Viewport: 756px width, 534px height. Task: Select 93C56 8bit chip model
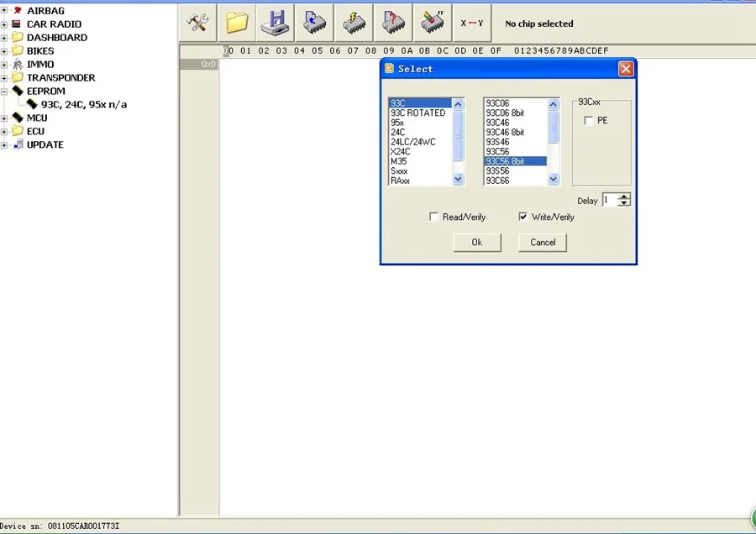(x=516, y=161)
